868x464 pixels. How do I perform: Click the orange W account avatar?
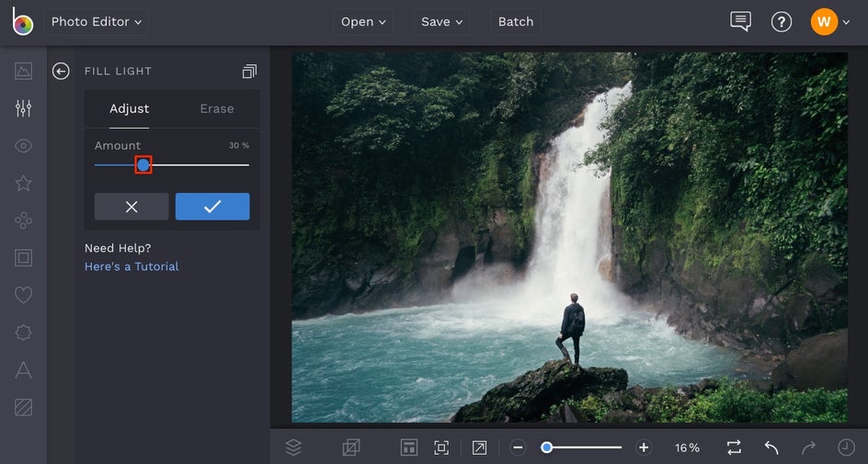(824, 21)
